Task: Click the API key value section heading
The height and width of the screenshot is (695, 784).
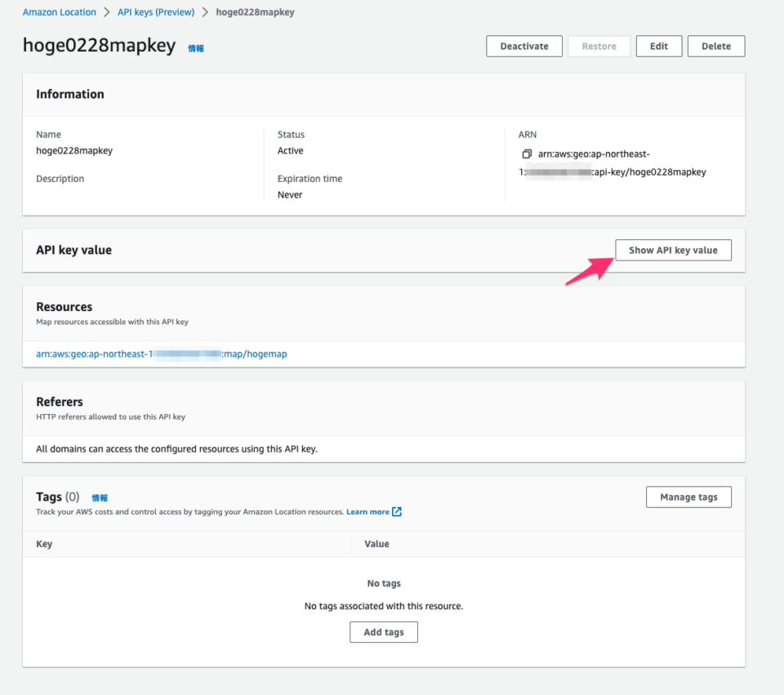Action: coord(73,250)
